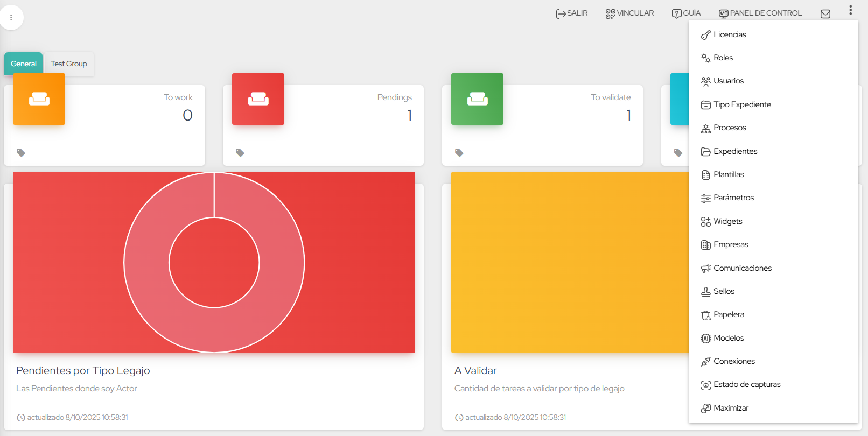Click the tag icon under Pendings card
The height and width of the screenshot is (436, 868).
click(x=240, y=153)
